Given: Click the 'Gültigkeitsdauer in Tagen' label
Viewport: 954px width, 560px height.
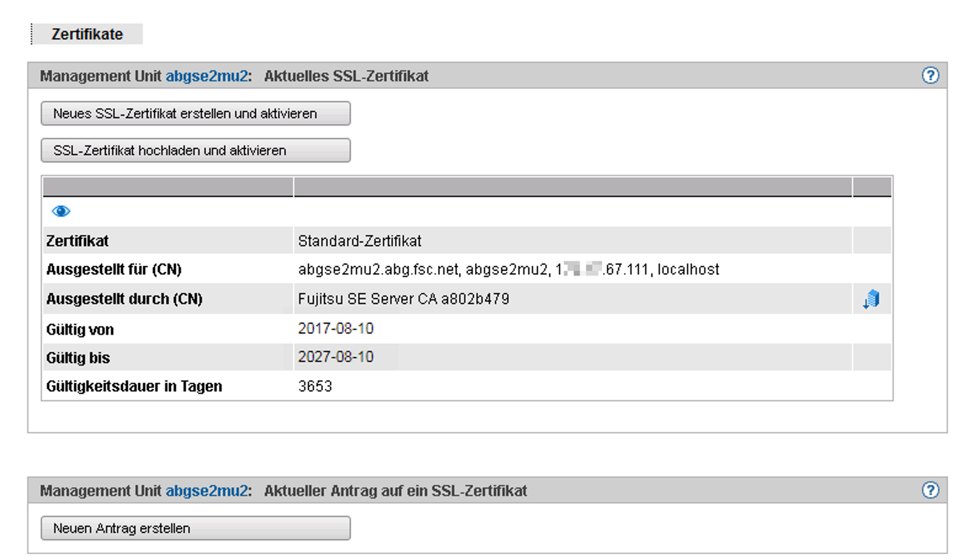Looking at the screenshot, I should click(x=134, y=386).
